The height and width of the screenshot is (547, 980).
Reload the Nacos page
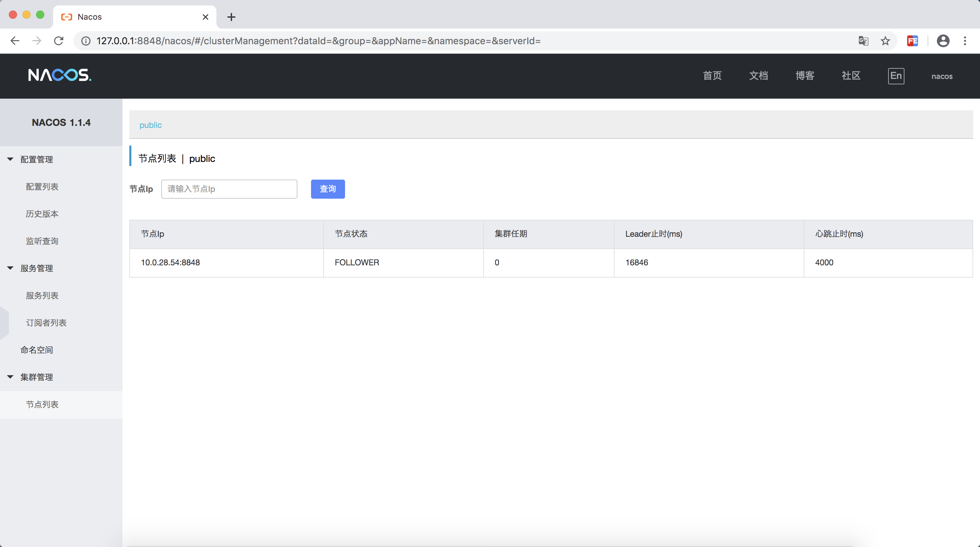[x=59, y=41]
